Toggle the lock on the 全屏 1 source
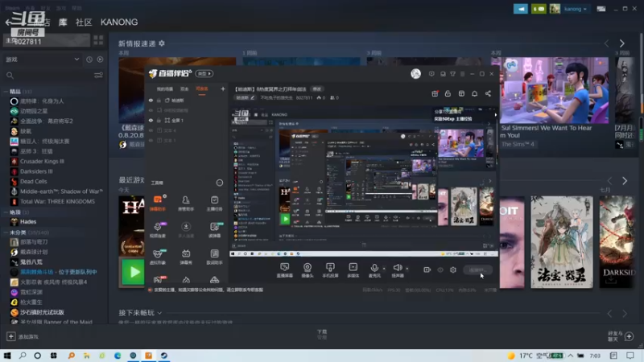Image resolution: width=644 pixels, height=362 pixels. pyautogui.click(x=159, y=120)
